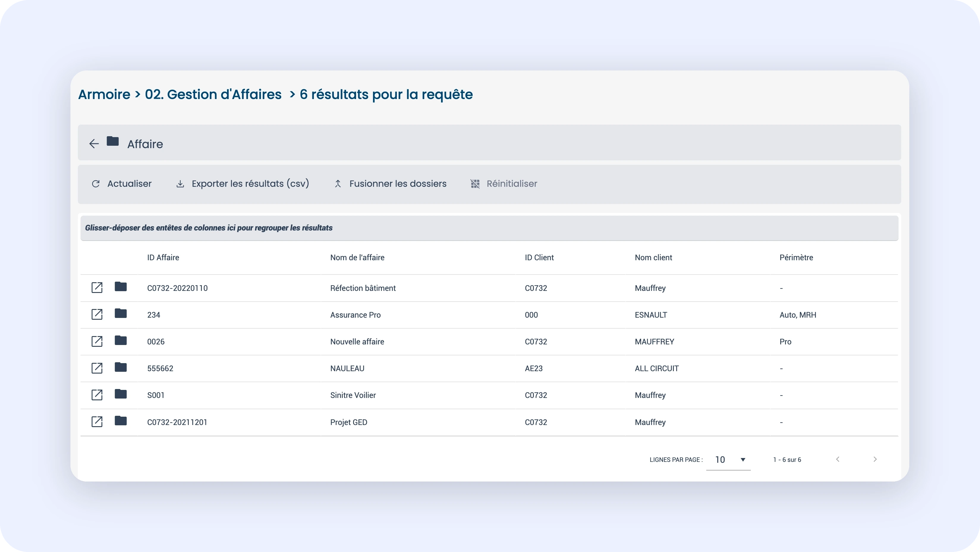The width and height of the screenshot is (980, 552).
Task: Open edit icon for Nouvelle affaire row
Action: coord(97,341)
